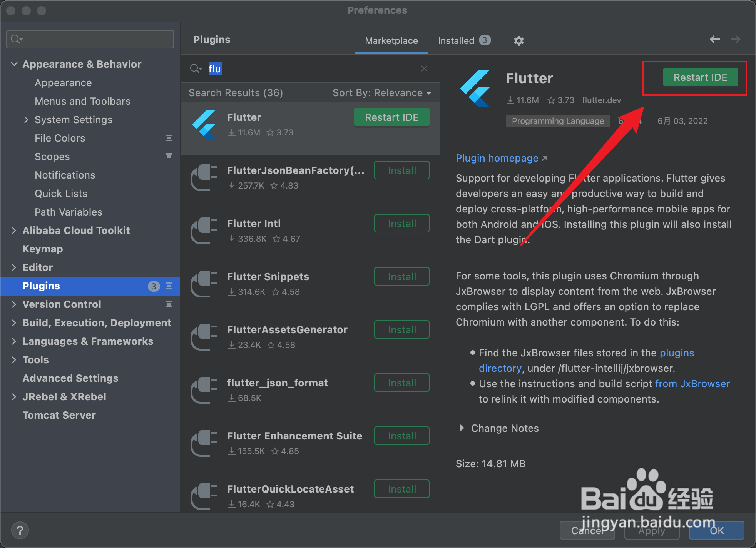Clear the plugin search with X icon
The height and width of the screenshot is (548, 756).
pyautogui.click(x=424, y=68)
